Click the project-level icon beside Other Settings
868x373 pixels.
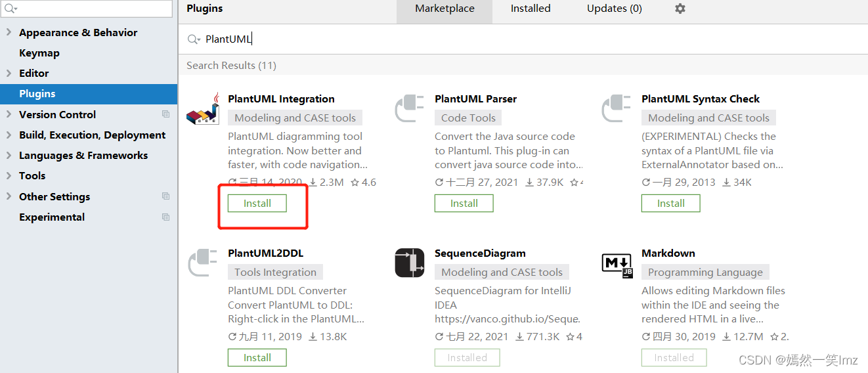pyautogui.click(x=165, y=196)
